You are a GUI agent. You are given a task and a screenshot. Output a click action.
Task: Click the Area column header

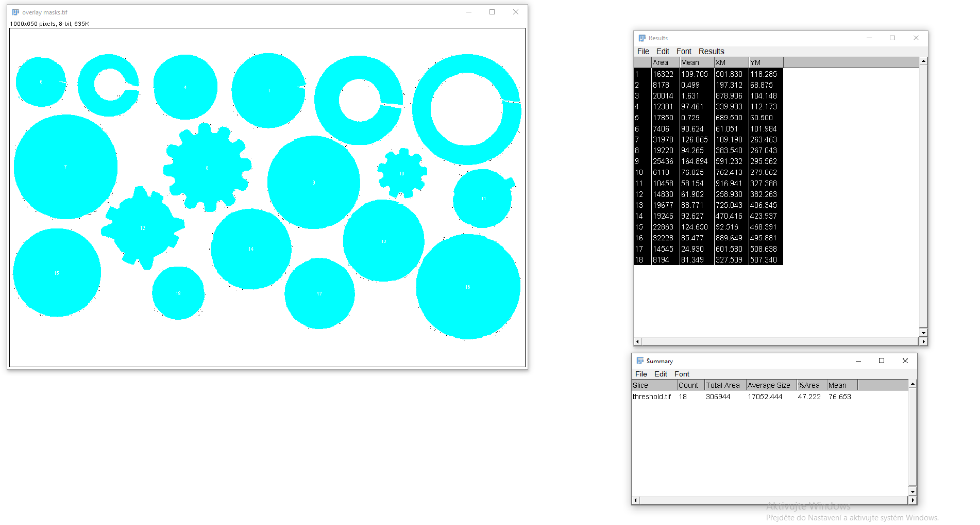[665, 63]
